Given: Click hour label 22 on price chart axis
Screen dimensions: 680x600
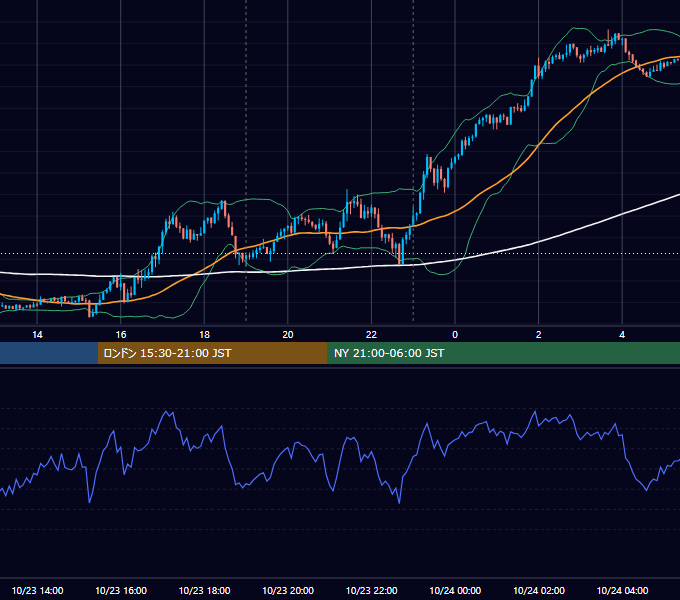Looking at the screenshot, I should point(372,335).
